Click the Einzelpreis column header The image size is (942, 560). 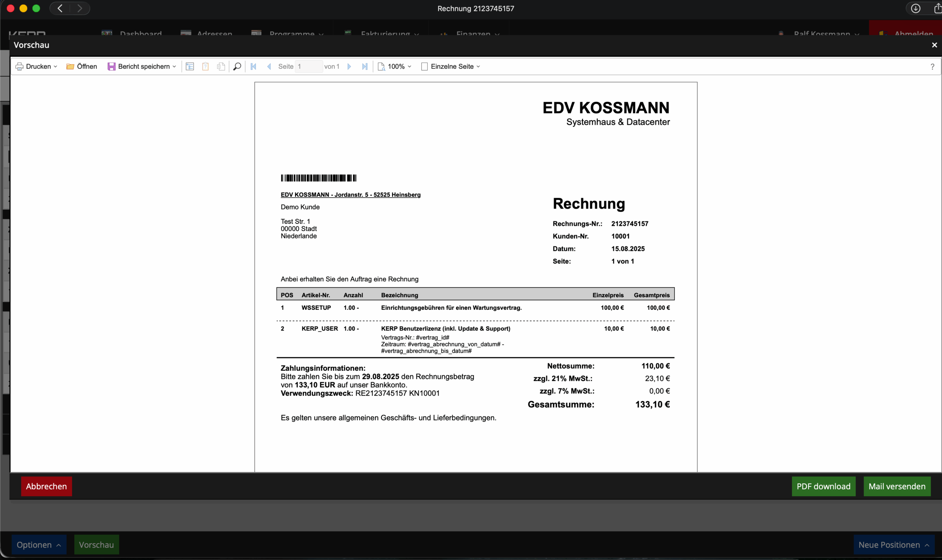(608, 295)
